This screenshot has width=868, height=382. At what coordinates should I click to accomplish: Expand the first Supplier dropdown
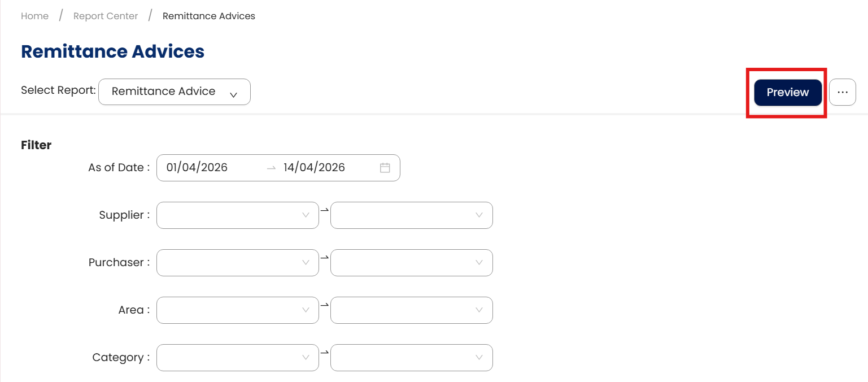pyautogui.click(x=237, y=215)
